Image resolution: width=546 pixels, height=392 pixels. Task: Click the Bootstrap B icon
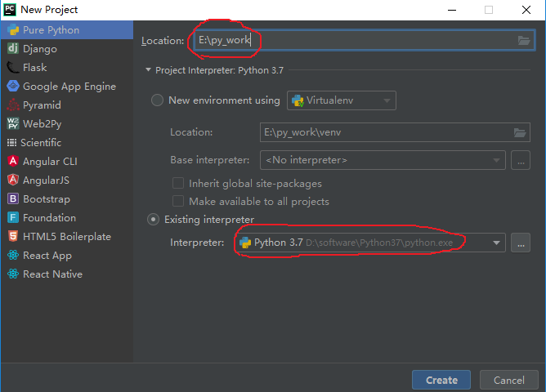click(13, 198)
